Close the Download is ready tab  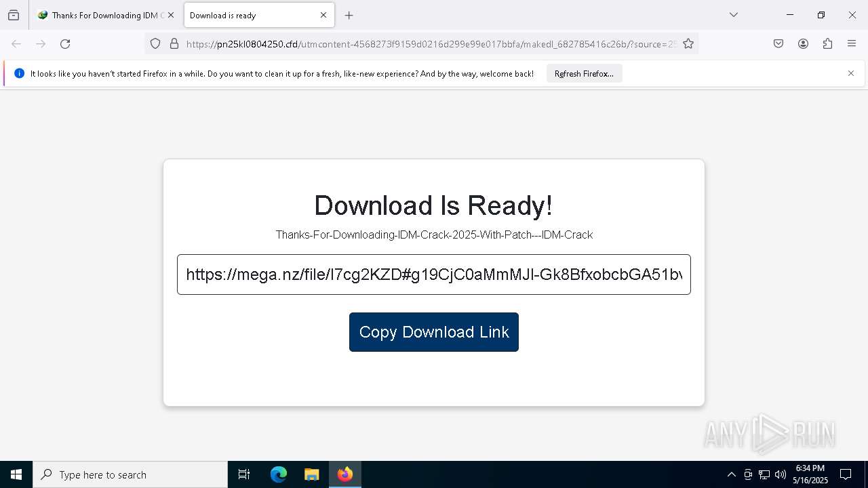coord(323,15)
